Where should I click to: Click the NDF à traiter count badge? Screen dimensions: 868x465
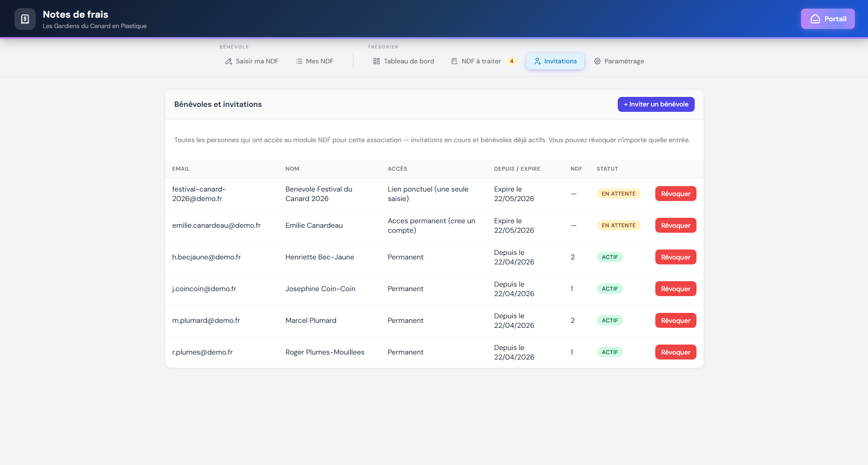coord(511,61)
